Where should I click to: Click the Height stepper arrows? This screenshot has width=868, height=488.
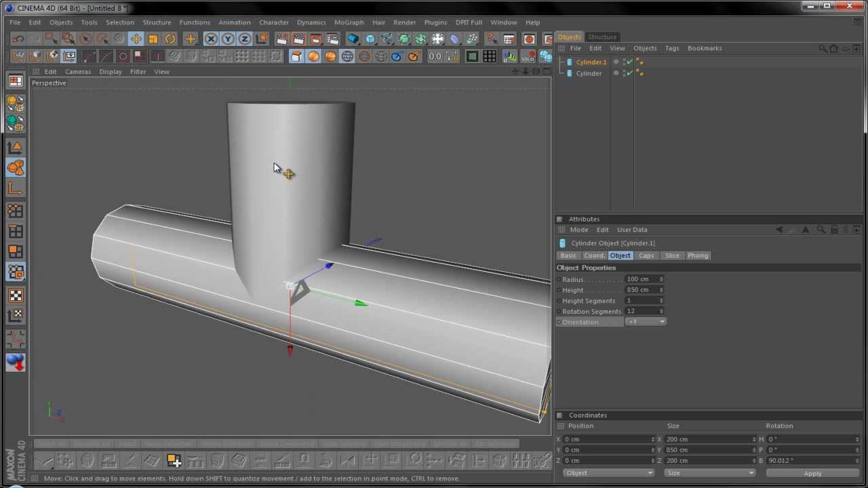661,290
